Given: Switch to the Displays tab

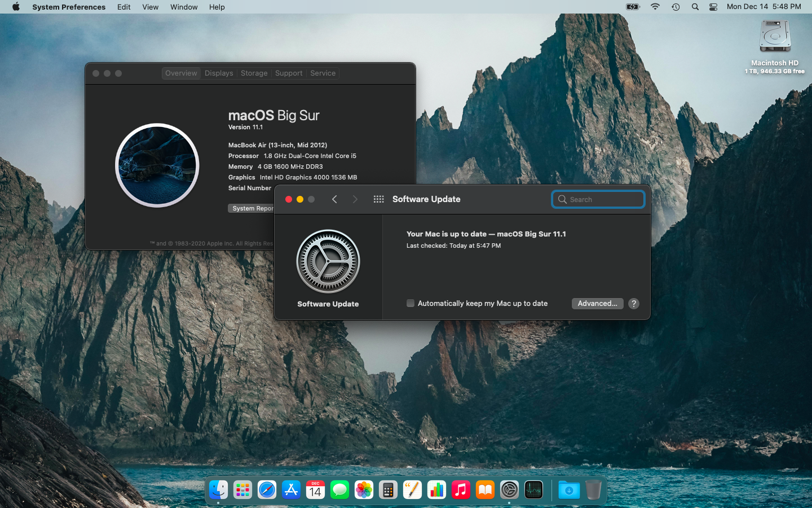Looking at the screenshot, I should click(x=219, y=73).
